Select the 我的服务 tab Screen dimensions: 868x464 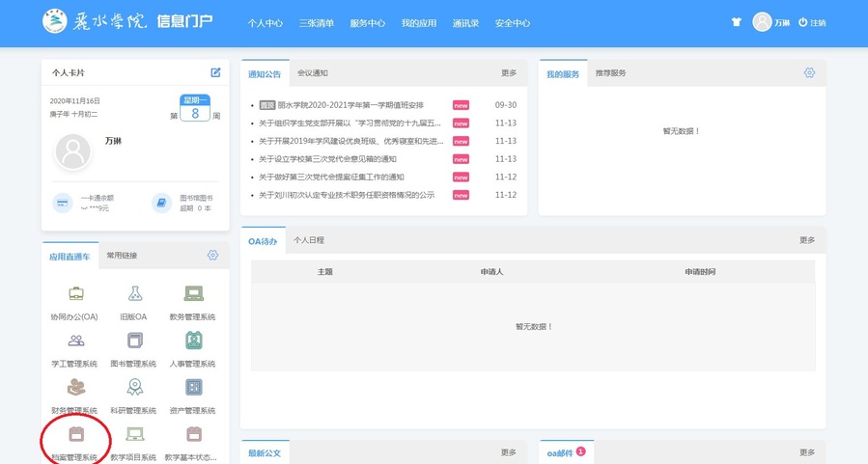[563, 74]
